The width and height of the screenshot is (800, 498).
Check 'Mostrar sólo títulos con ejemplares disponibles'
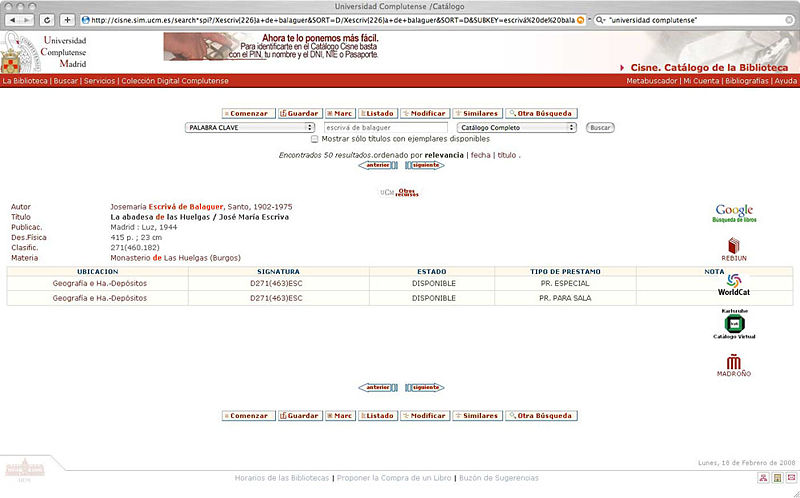point(315,139)
